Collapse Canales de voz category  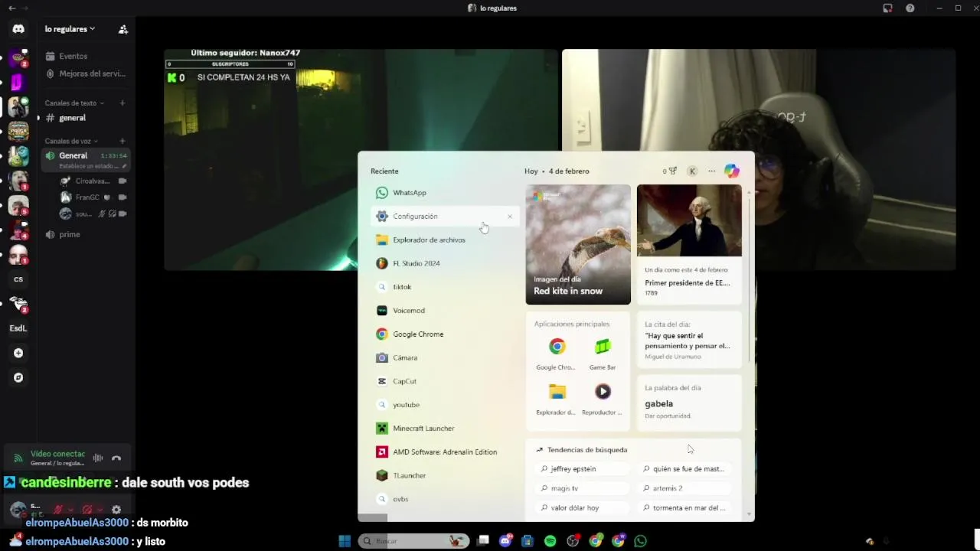click(70, 141)
